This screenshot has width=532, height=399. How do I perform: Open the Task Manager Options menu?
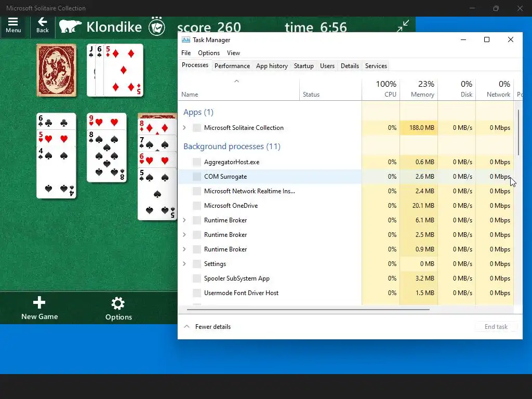209,53
